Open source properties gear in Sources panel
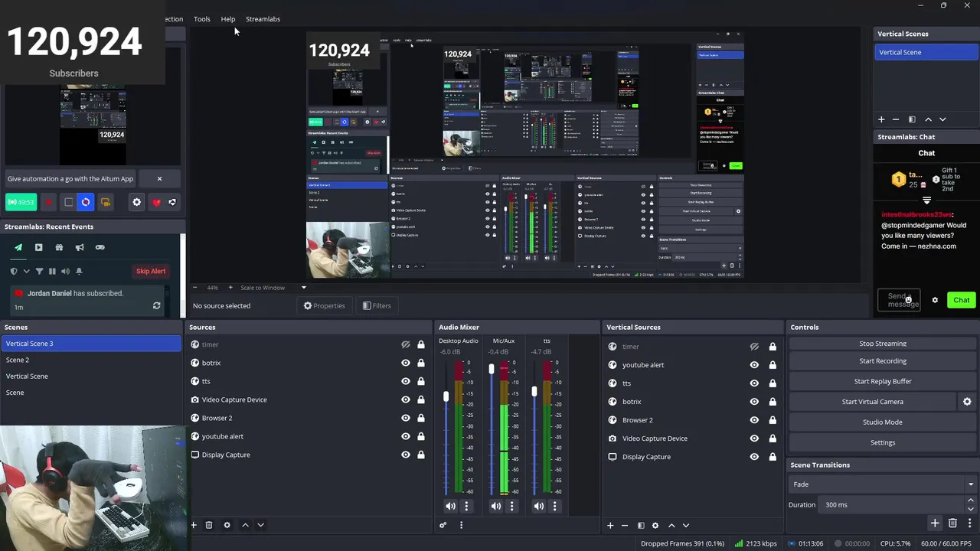The image size is (980, 551). tap(227, 525)
